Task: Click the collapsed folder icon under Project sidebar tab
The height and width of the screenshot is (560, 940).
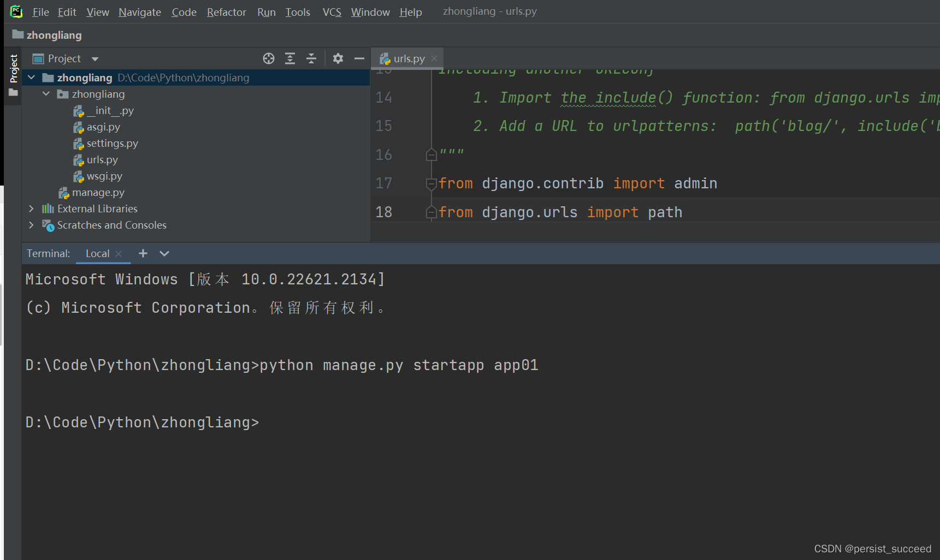Action: pyautogui.click(x=13, y=92)
